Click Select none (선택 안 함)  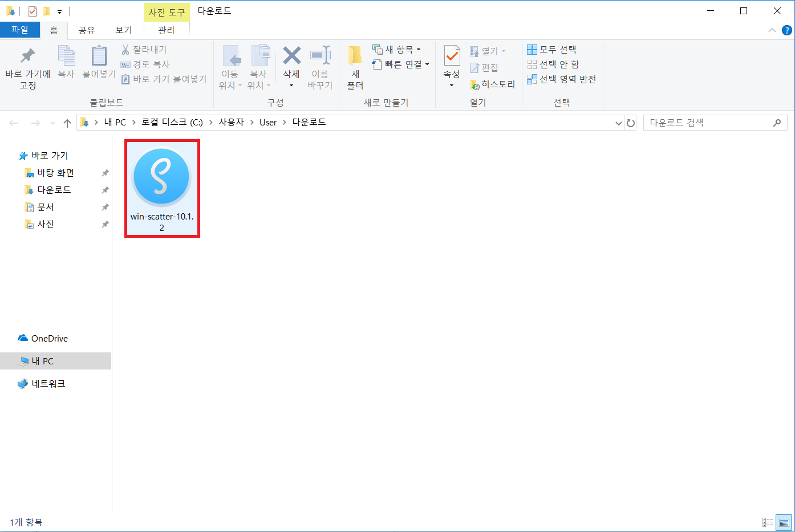point(553,64)
